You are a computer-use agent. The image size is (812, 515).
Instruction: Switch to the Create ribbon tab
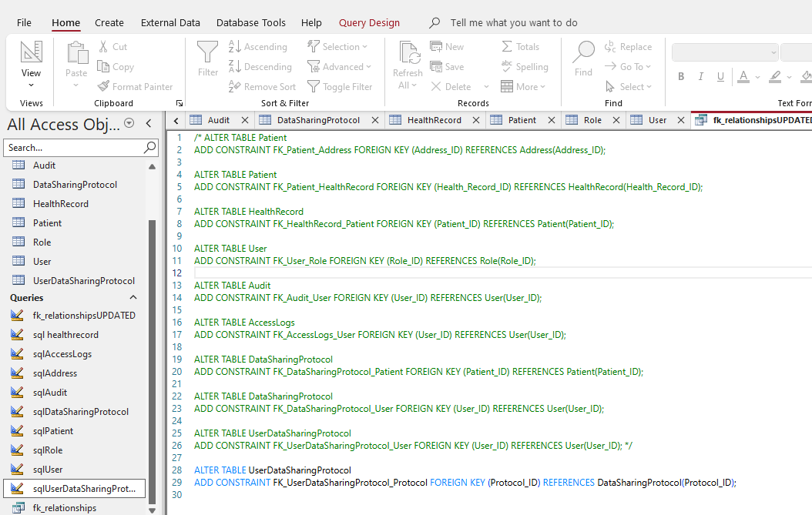click(109, 23)
